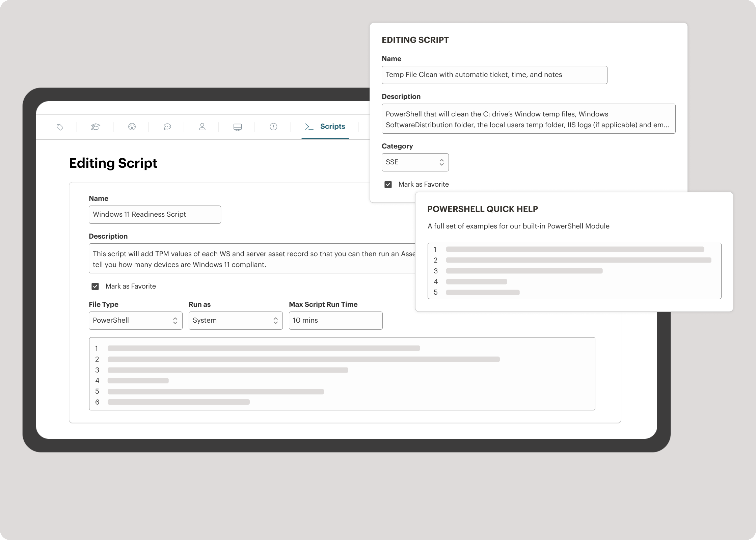Select the tag icon in the toolbar
Viewport: 756px width, 540px height.
60,127
